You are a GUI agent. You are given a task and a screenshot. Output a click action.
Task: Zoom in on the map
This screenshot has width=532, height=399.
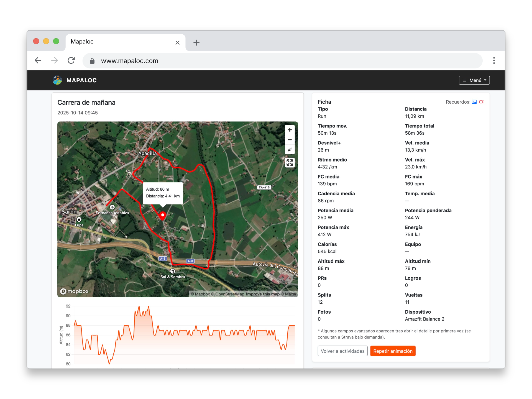[x=290, y=130]
